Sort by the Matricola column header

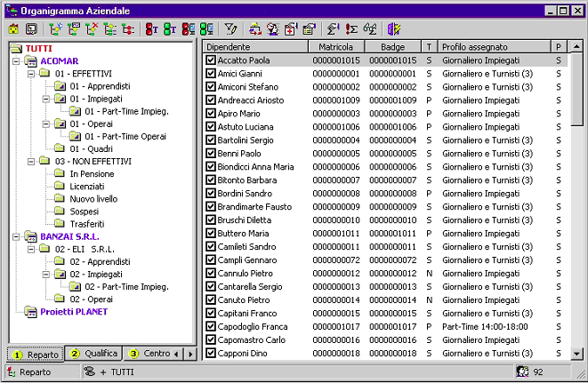[x=336, y=47]
